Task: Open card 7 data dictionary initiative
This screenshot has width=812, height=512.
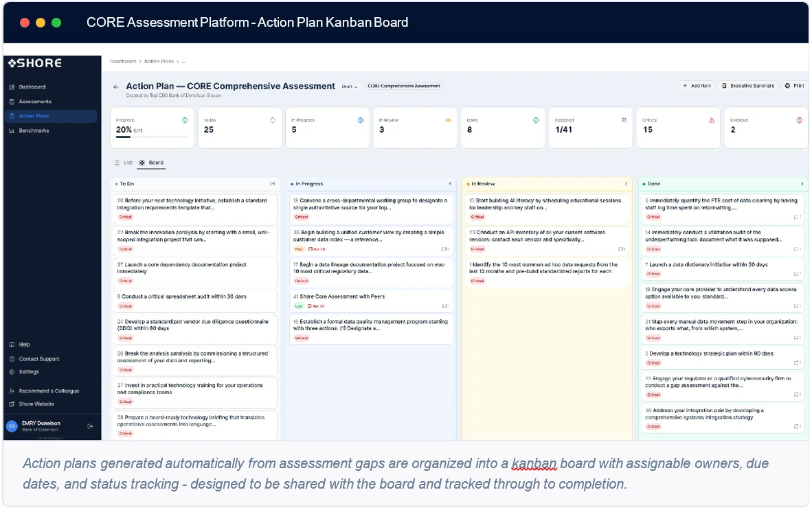Action: pyautogui.click(x=723, y=269)
